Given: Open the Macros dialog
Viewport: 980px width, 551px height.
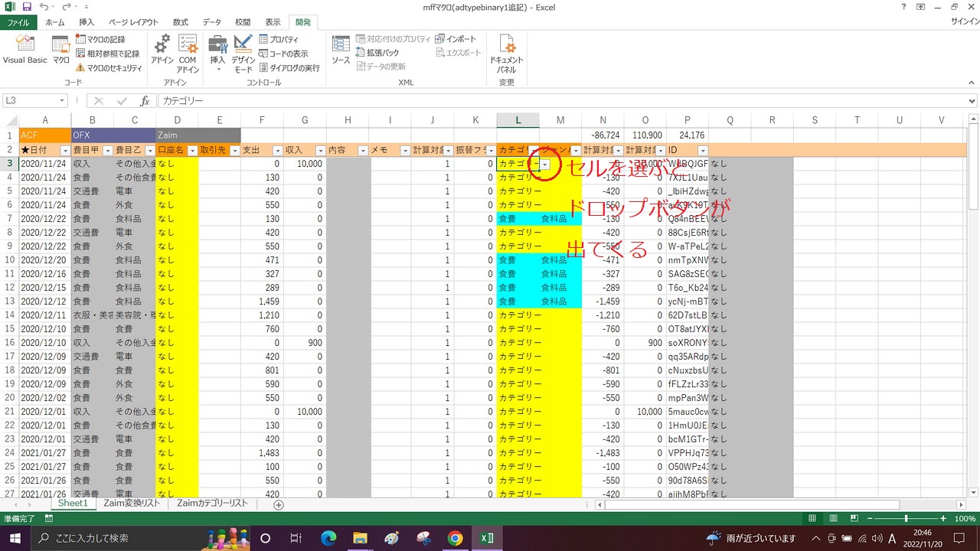Looking at the screenshot, I should pos(61,50).
